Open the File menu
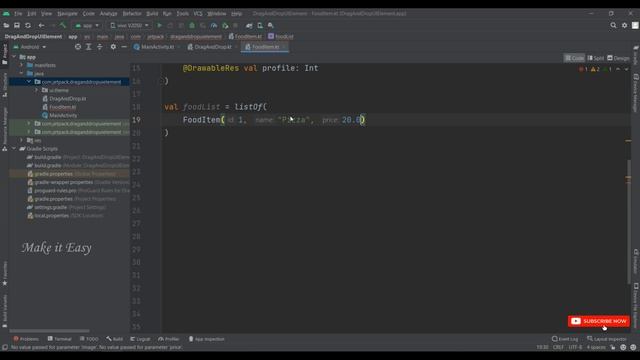640x360 pixels. point(18,13)
